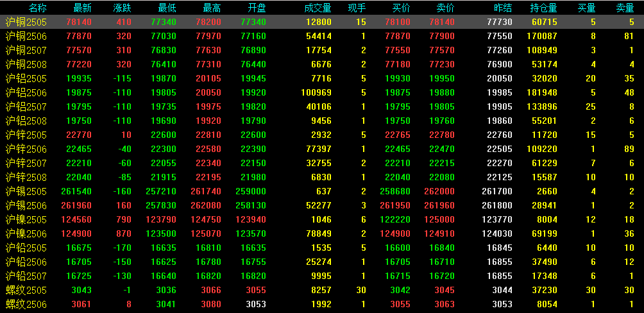Select the 沪锡2505 contract name
The width and height of the screenshot is (644, 313).
[x=26, y=191]
